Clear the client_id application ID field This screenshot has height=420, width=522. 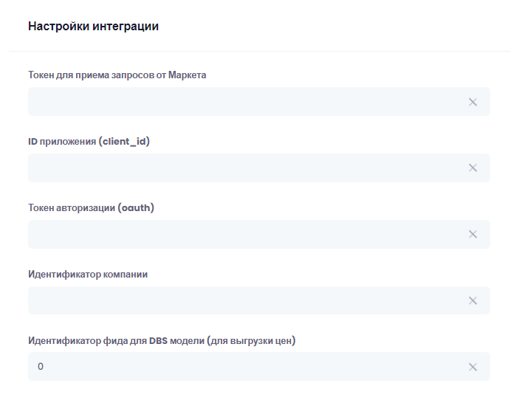pos(473,168)
